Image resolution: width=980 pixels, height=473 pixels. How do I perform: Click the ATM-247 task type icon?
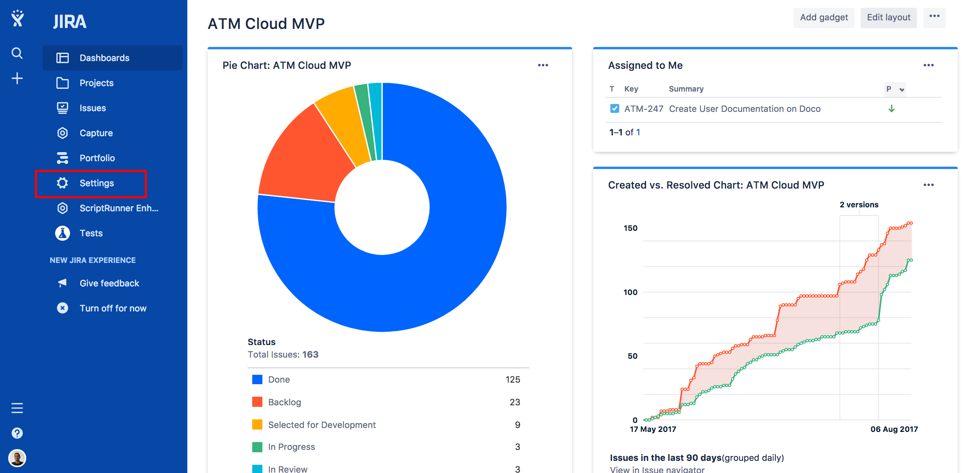615,108
